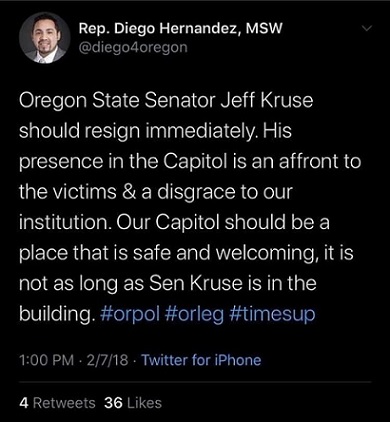Click the name Jeff Kruse in the tweet
Image resolution: width=390 pixels, height=422 pixels.
(x=267, y=100)
